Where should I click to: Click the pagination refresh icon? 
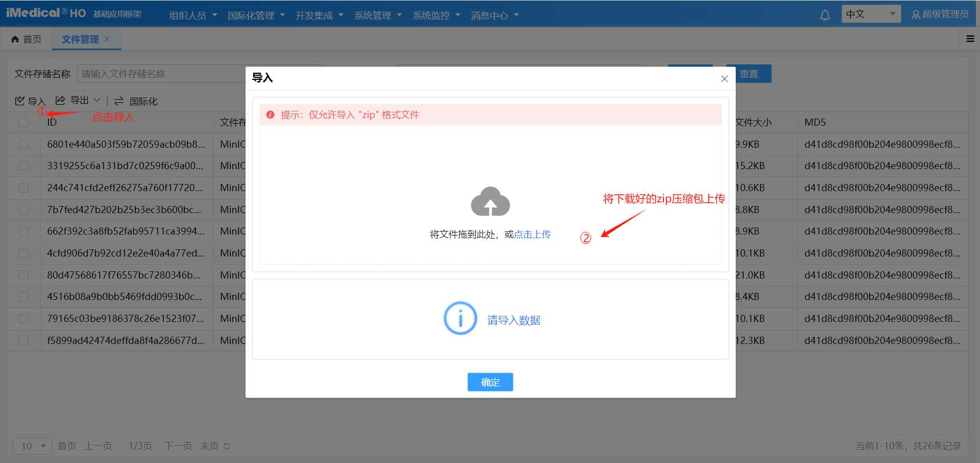tap(227, 446)
